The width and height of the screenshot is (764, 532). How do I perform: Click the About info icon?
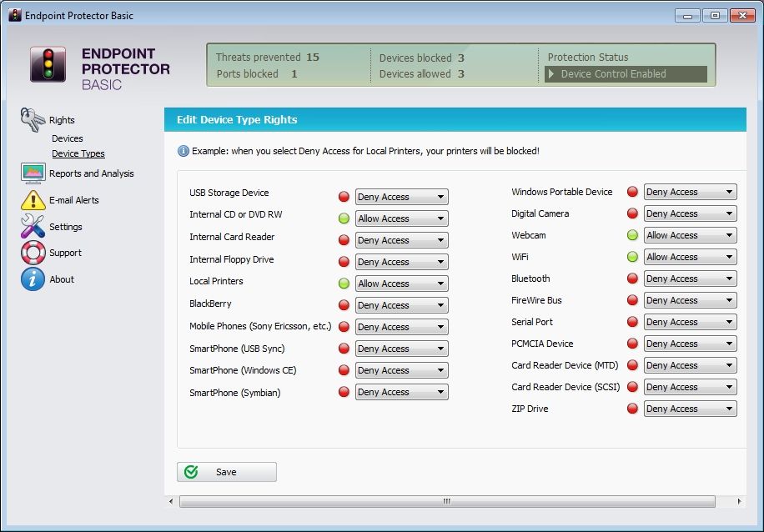[33, 279]
